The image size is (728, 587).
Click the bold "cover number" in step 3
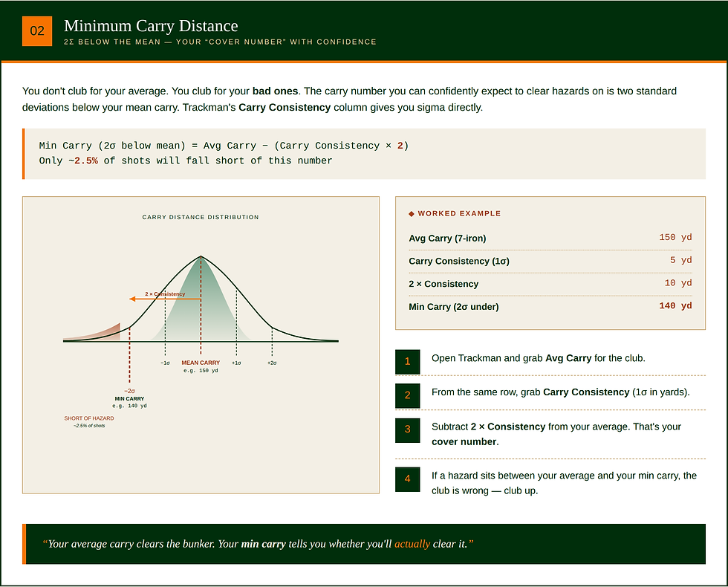[x=464, y=441]
